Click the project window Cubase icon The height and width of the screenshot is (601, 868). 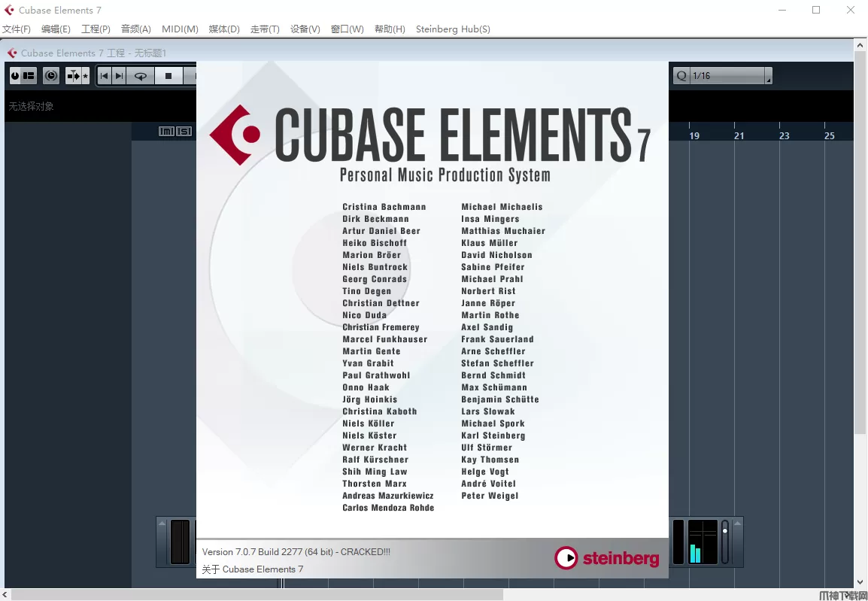[12, 53]
